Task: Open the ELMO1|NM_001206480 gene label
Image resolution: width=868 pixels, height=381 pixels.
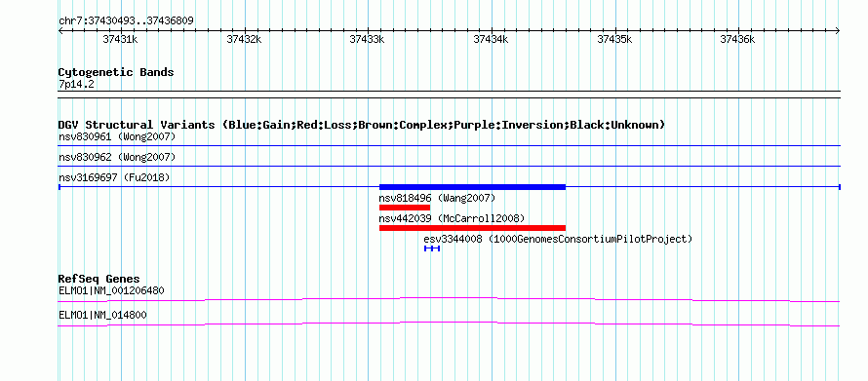Action: point(111,290)
